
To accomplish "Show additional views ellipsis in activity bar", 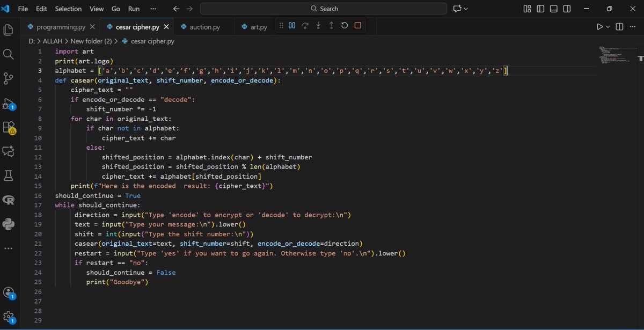I will tap(8, 248).
